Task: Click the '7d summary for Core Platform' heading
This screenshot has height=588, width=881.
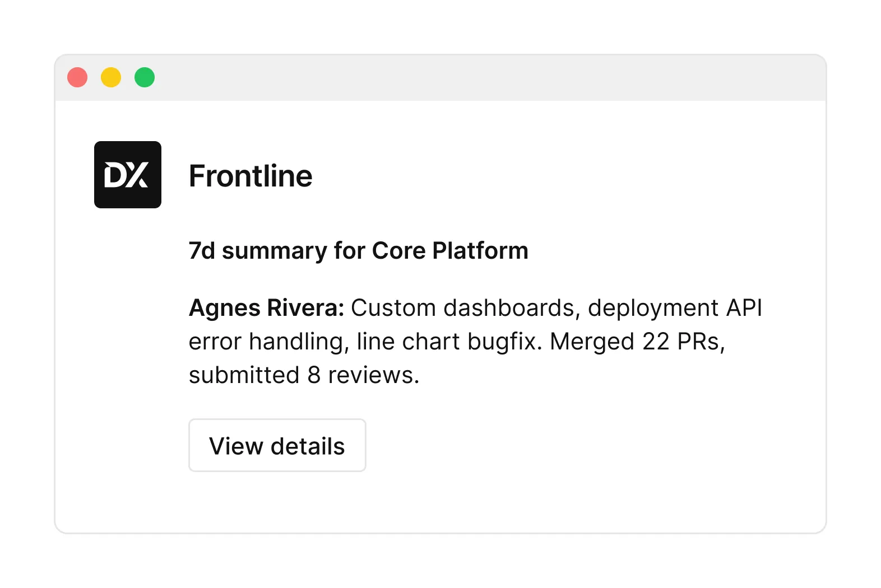Action: [x=359, y=251]
